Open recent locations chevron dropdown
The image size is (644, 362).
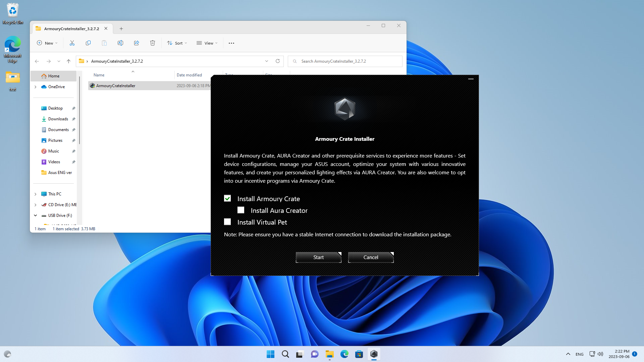pos(59,61)
